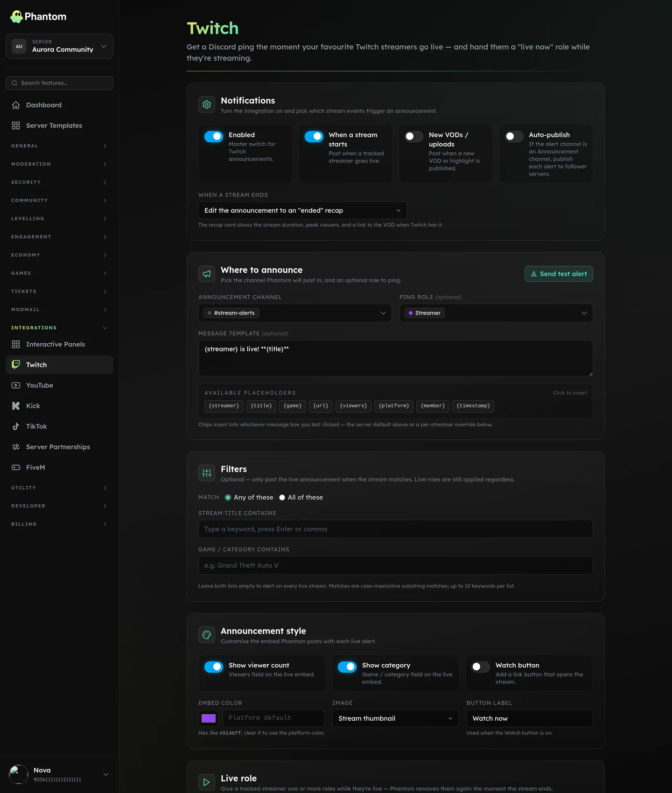
Task: Click the AU server avatar badge
Action: (x=19, y=46)
